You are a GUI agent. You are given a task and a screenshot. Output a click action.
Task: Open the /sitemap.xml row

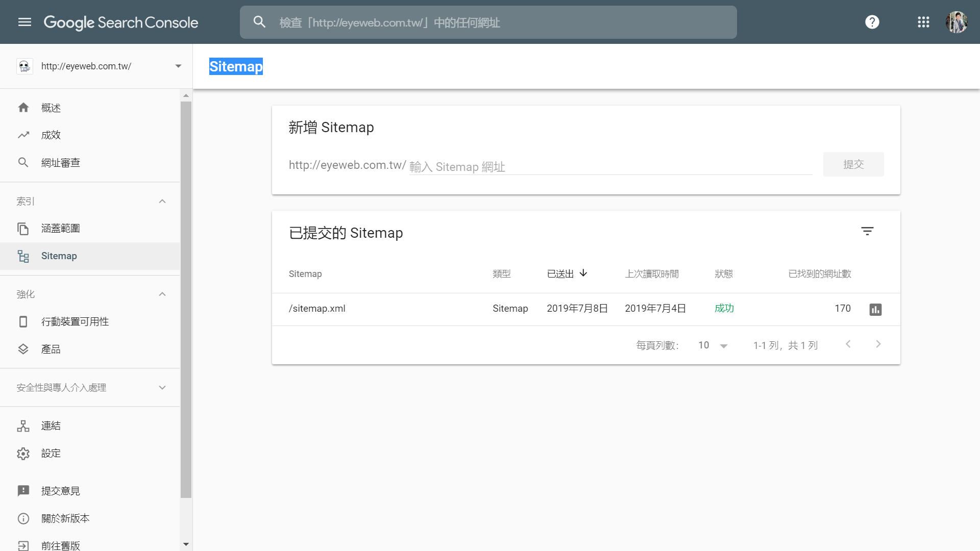coord(586,309)
